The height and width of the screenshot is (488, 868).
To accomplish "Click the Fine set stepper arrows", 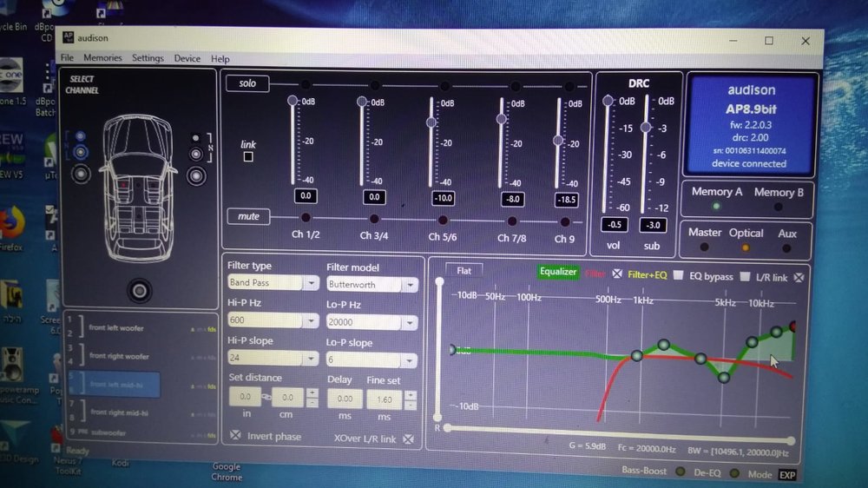I will point(411,400).
